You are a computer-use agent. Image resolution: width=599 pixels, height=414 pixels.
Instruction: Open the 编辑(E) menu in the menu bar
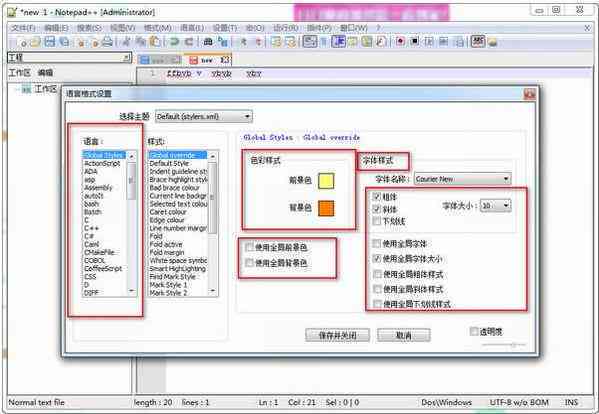(x=56, y=28)
